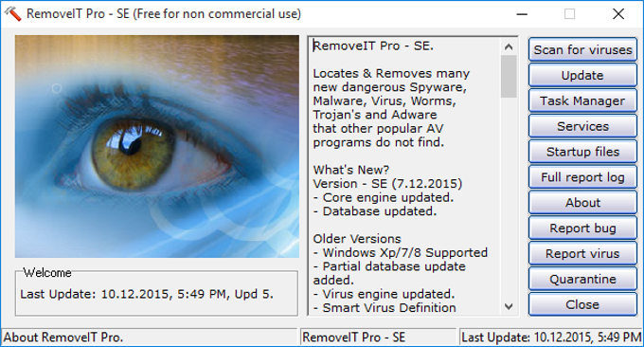Click the 'Welcome' group label
This screenshot has height=347, width=644.
[x=47, y=273]
